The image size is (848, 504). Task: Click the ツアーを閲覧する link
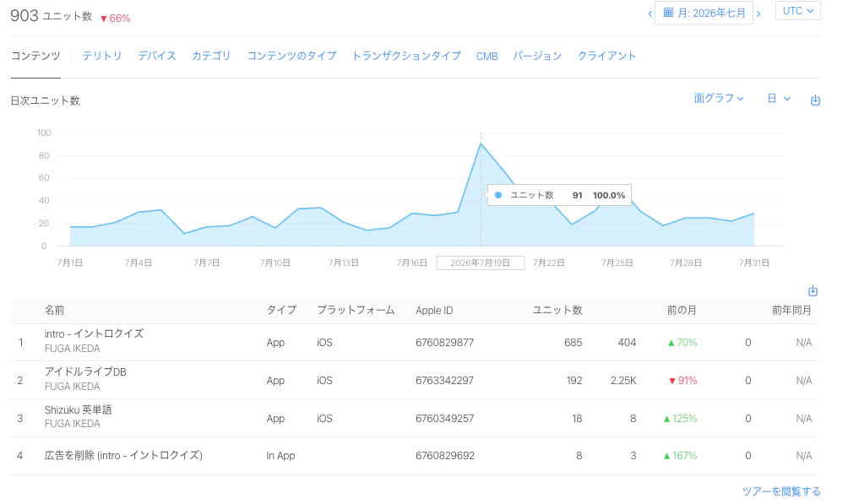click(x=781, y=491)
